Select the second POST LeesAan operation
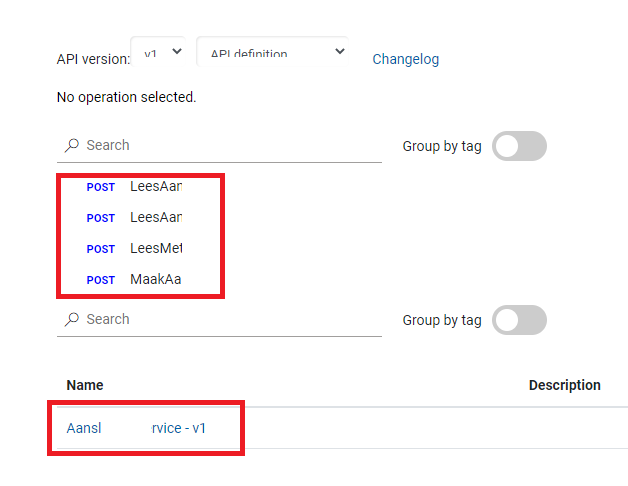This screenshot has height=486, width=628. pyautogui.click(x=135, y=218)
